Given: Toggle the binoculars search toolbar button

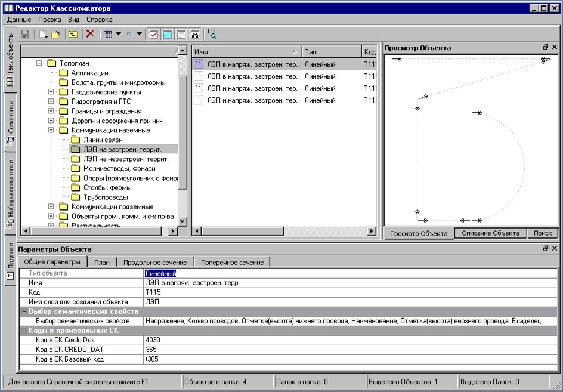Looking at the screenshot, I should click(194, 34).
